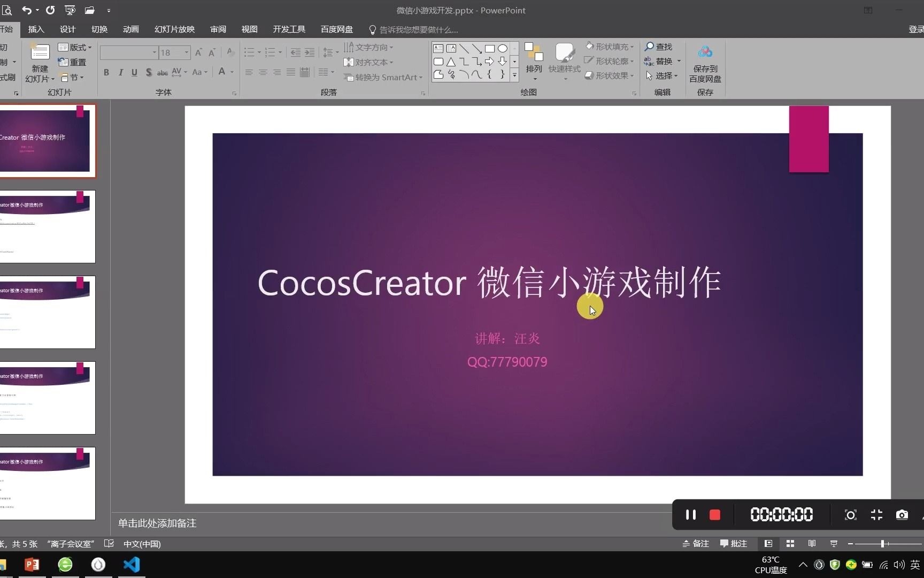Switch to reading view icon in status bar

[812, 544]
